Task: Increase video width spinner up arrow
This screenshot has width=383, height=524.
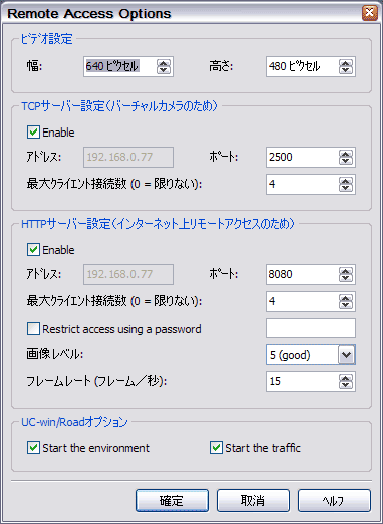Action: (x=163, y=63)
